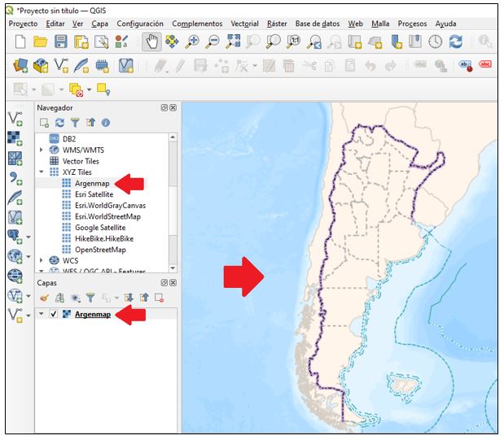504x440 pixels.
Task: Select the Pan Map hand tool
Action: coord(151,42)
